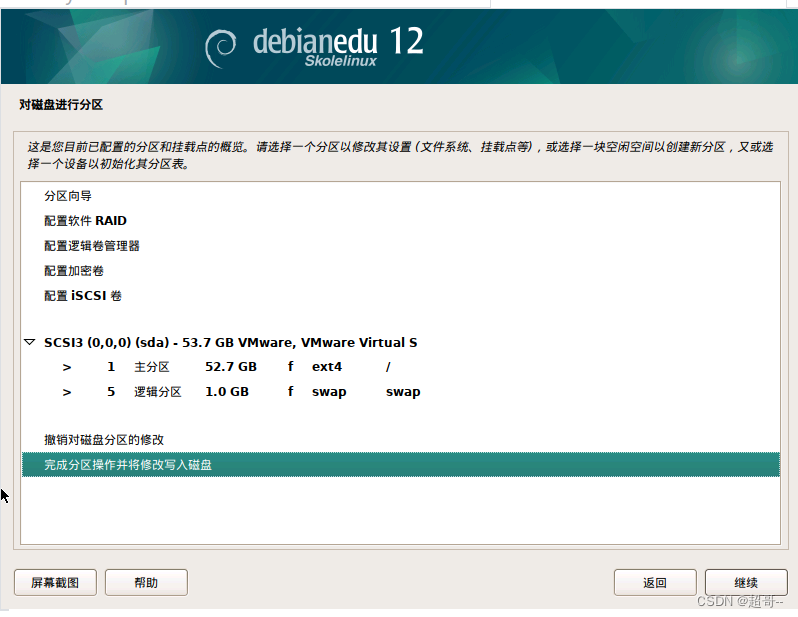The width and height of the screenshot is (798, 617).
Task: Click the 屏幕截图 screenshot button
Action: point(55,582)
